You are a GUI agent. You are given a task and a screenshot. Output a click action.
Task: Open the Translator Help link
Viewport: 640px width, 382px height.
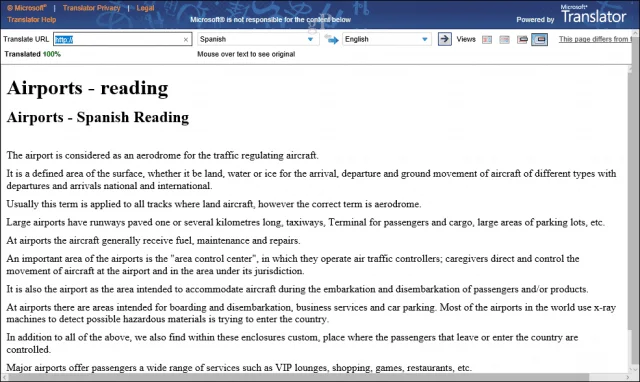32,20
